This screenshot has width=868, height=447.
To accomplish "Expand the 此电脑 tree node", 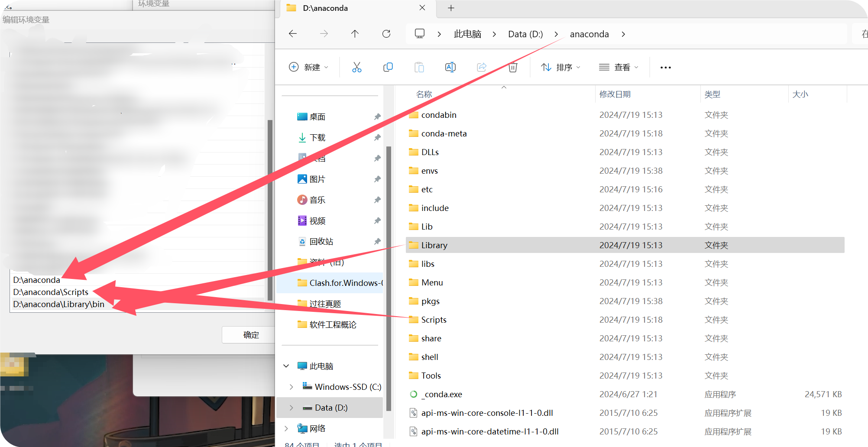I will [286, 366].
